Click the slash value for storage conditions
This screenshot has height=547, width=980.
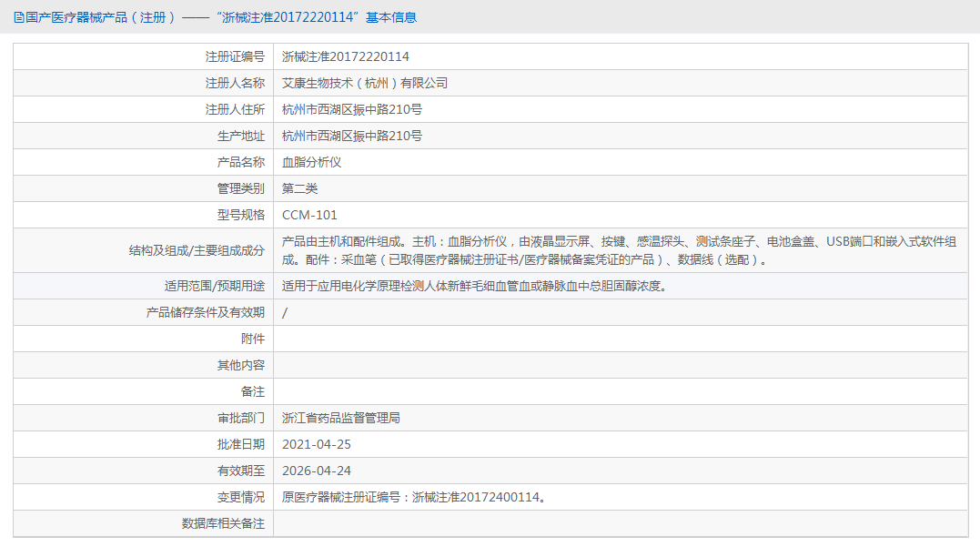[x=285, y=312]
